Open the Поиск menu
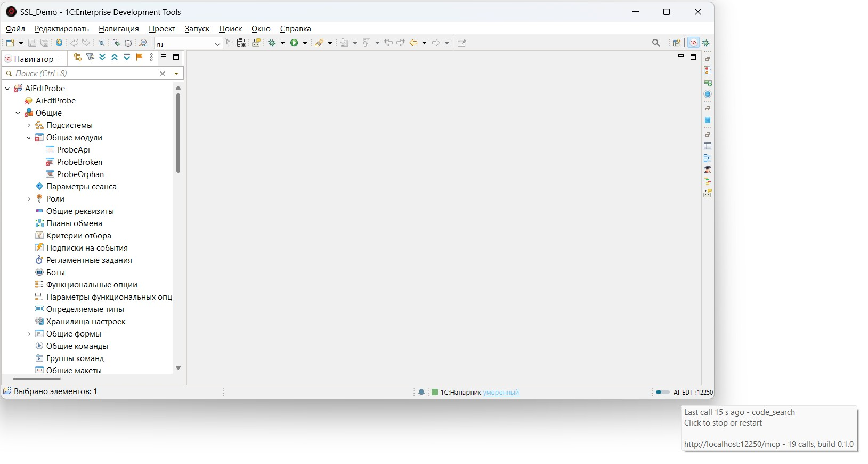 [231, 29]
